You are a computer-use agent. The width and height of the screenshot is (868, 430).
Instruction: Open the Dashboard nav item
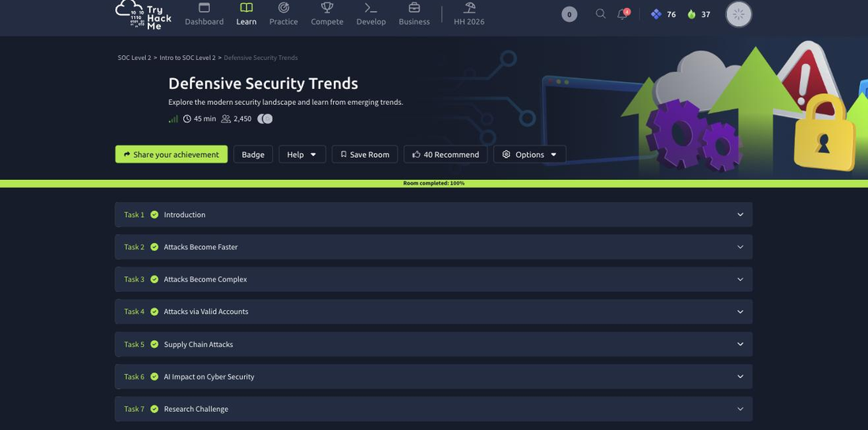(x=204, y=14)
